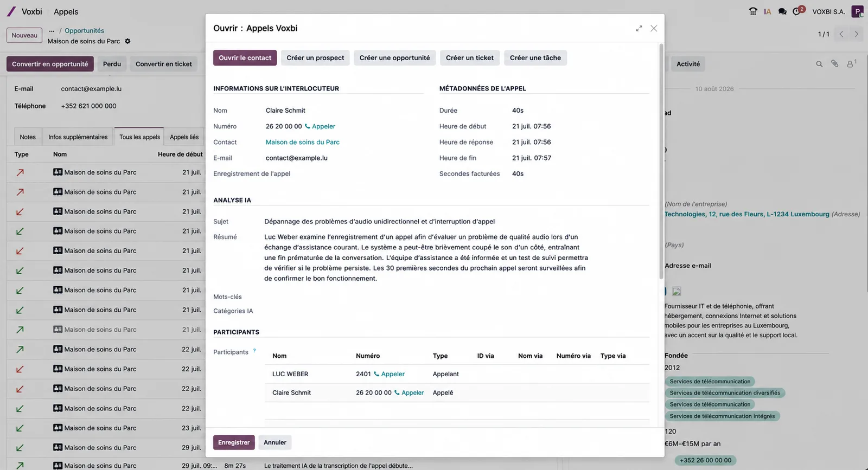Screen dimensions: 868x470
Task: Click the paperclip attachments icon
Action: coord(834,64)
